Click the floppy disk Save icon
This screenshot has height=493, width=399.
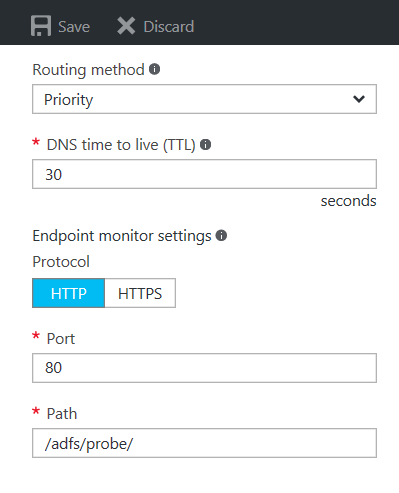point(41,26)
